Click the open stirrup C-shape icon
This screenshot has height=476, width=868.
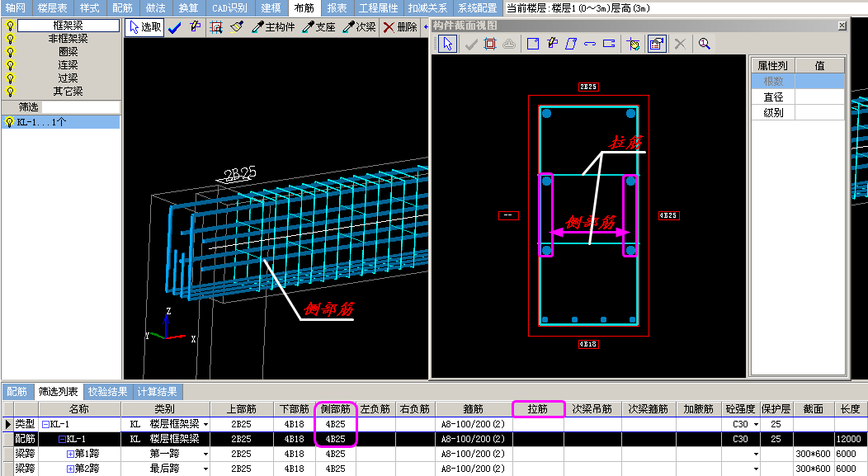click(609, 44)
